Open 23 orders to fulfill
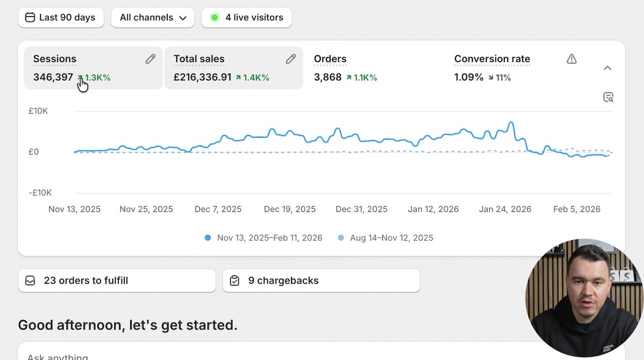 (117, 280)
